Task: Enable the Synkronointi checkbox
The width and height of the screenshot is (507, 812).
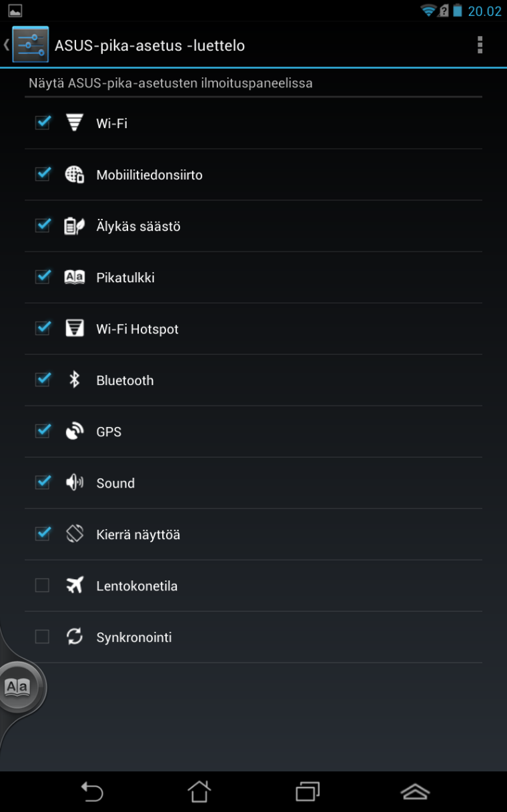Action: point(42,637)
